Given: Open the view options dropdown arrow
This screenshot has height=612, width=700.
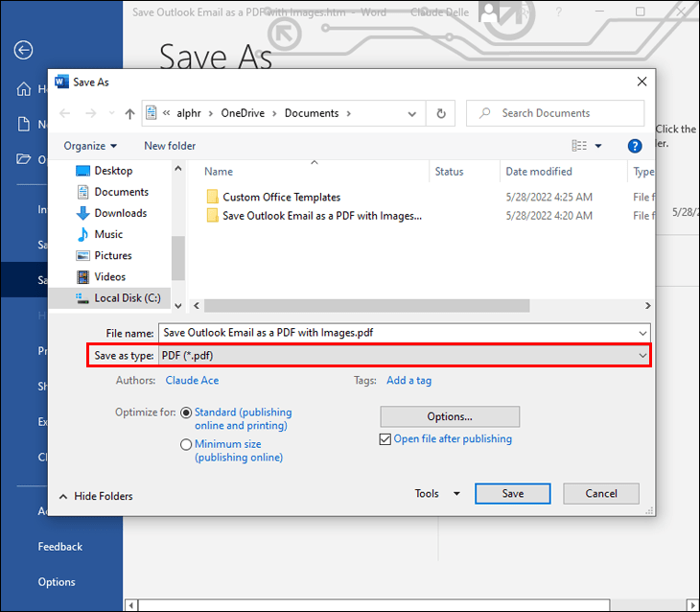Looking at the screenshot, I should [x=598, y=146].
